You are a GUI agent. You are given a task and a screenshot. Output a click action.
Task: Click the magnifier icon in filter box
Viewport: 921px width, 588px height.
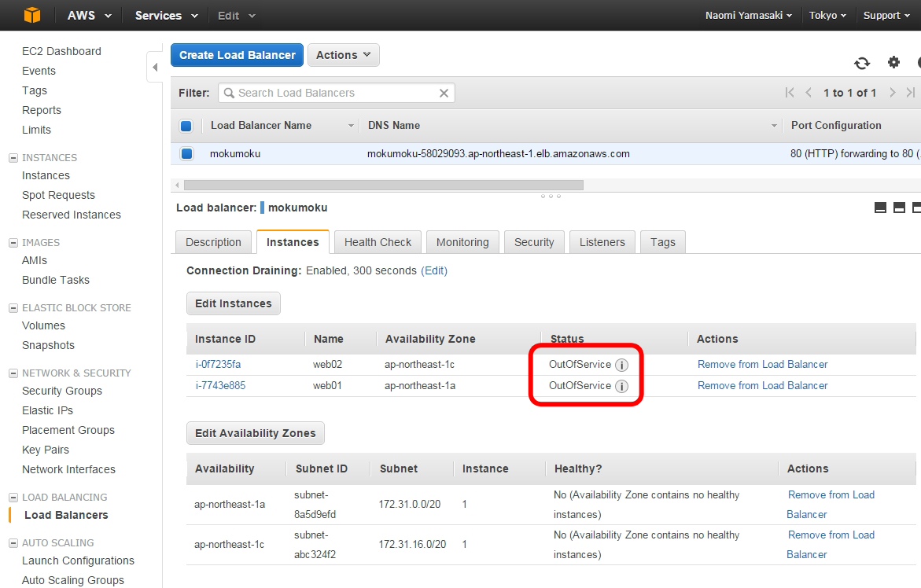coord(229,93)
